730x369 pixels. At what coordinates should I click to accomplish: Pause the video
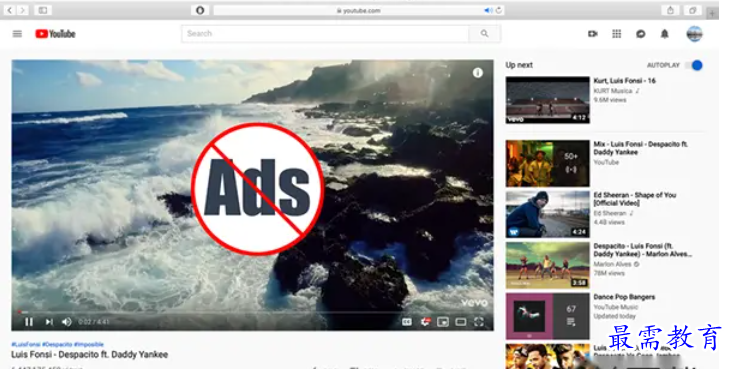(29, 322)
